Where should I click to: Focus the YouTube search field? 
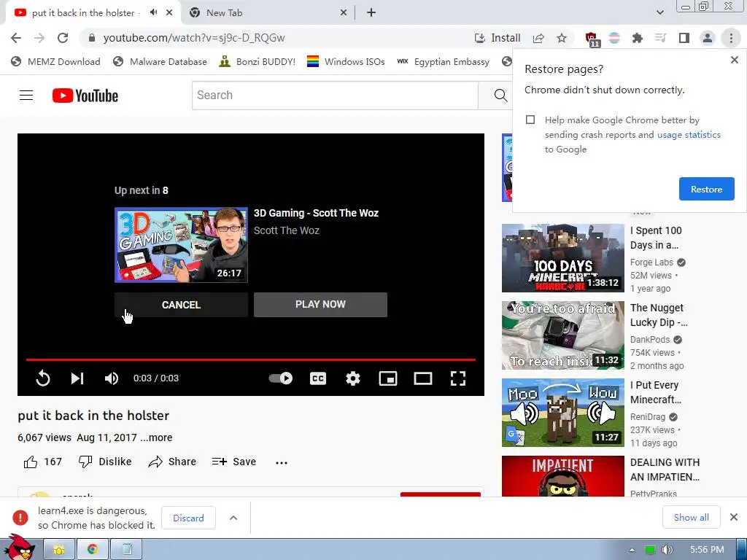click(x=335, y=96)
